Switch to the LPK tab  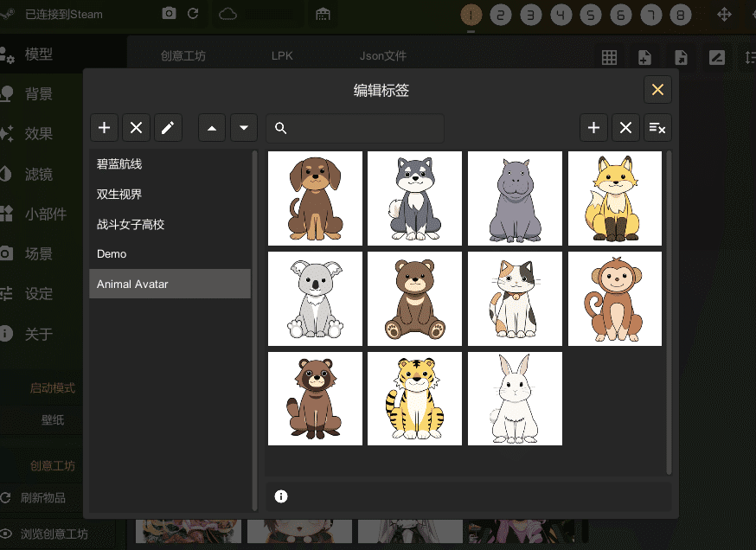pos(282,56)
